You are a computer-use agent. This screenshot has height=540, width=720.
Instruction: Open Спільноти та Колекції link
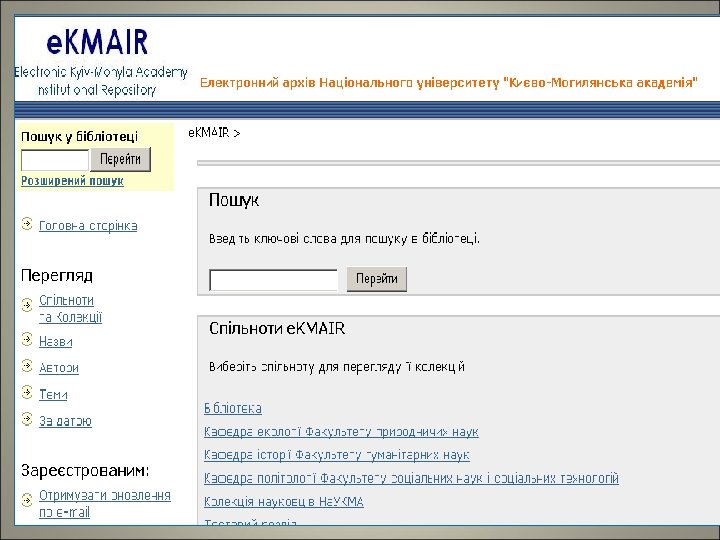pyautogui.click(x=71, y=309)
